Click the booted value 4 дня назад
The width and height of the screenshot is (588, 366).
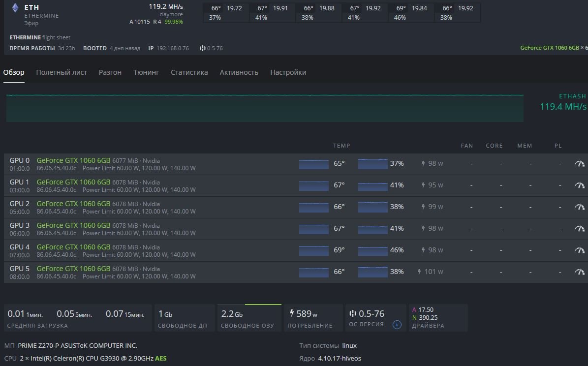tap(125, 48)
